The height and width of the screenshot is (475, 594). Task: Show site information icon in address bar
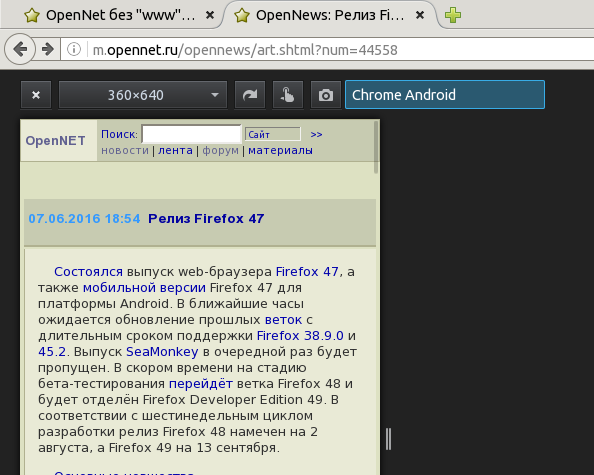pos(74,49)
